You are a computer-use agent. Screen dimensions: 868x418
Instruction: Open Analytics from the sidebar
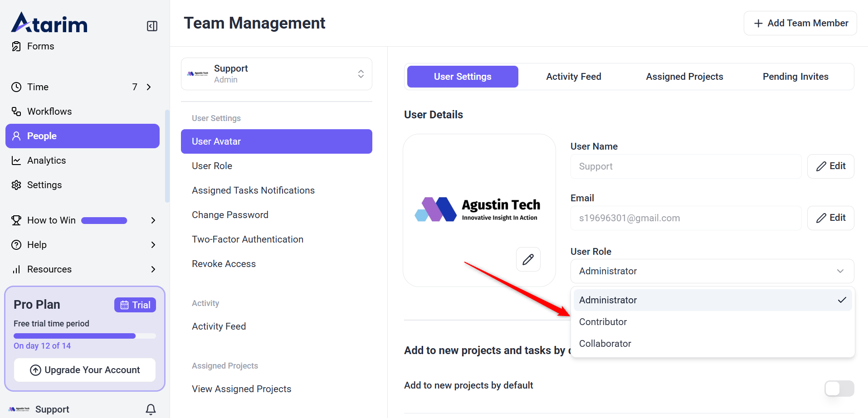46,160
